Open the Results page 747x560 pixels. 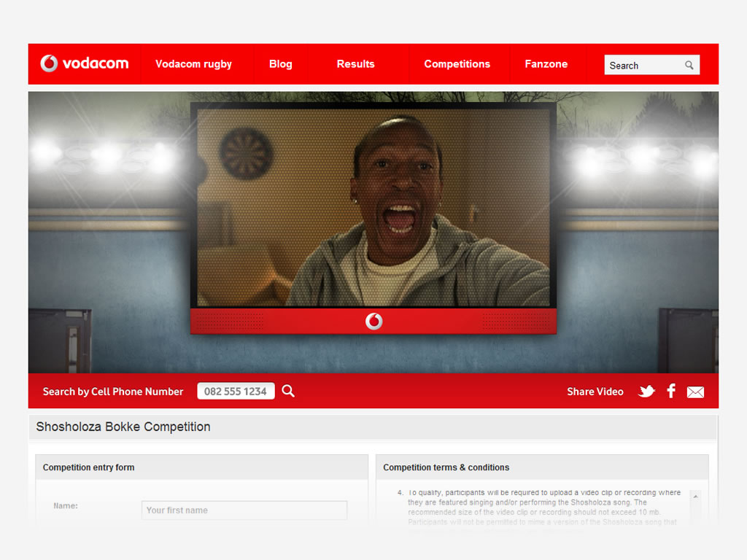click(355, 64)
